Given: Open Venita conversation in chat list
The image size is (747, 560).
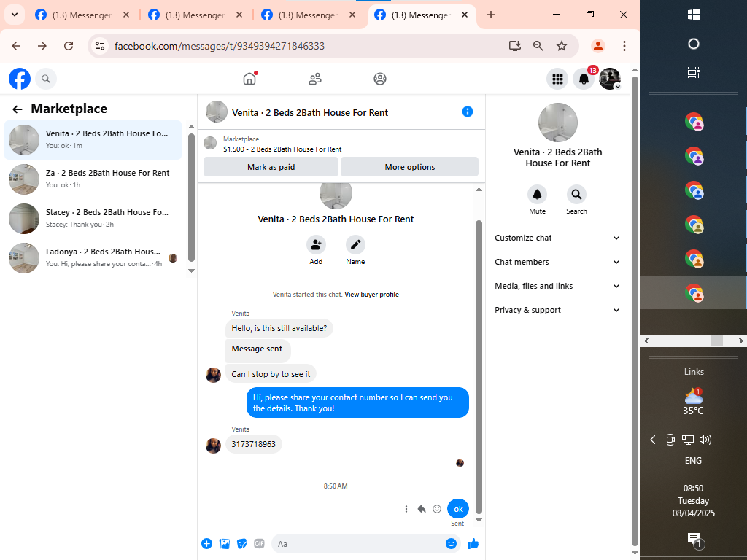Looking at the screenshot, I should [93, 140].
